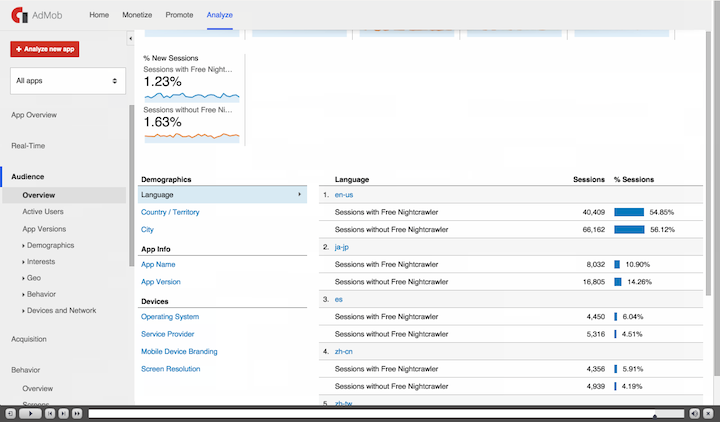Open the Promote tab
This screenshot has height=422, width=720.
coord(179,15)
